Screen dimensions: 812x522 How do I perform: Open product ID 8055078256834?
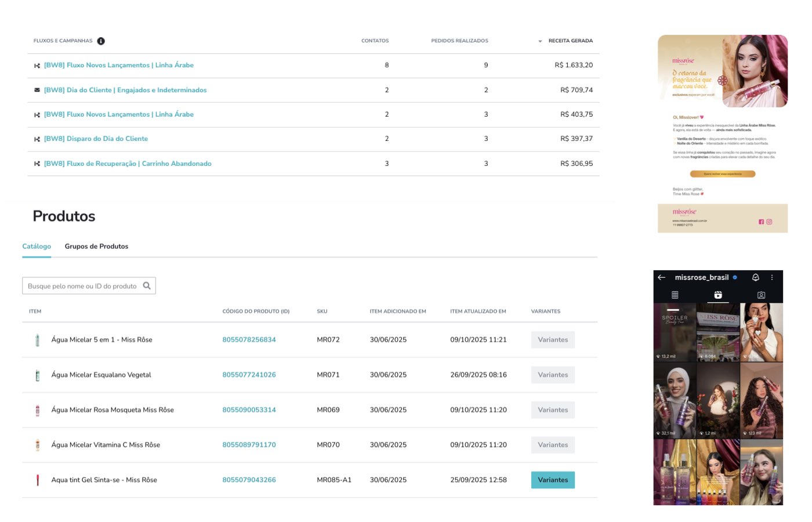249,340
